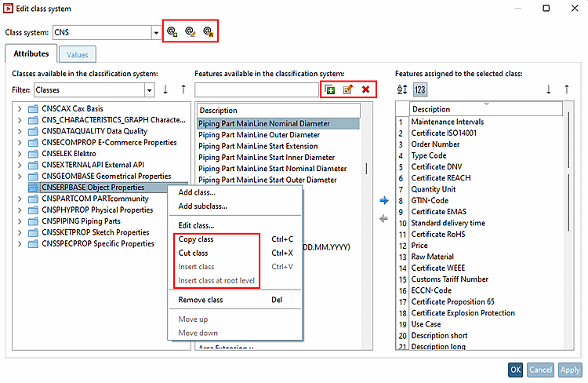Viewport: 588px width, 383px height.
Task: Click assigned features Description column header
Action: point(486,109)
